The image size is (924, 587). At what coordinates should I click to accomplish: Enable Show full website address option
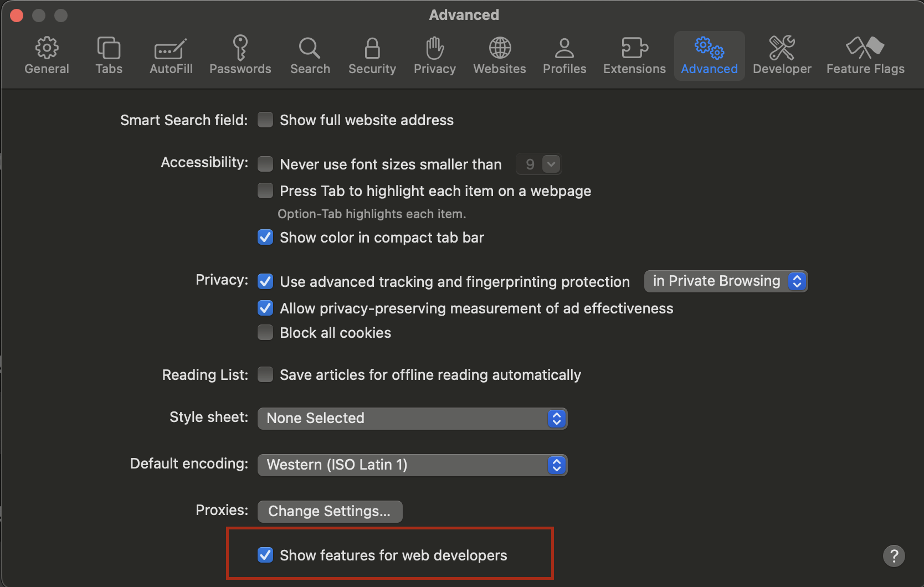coord(265,119)
